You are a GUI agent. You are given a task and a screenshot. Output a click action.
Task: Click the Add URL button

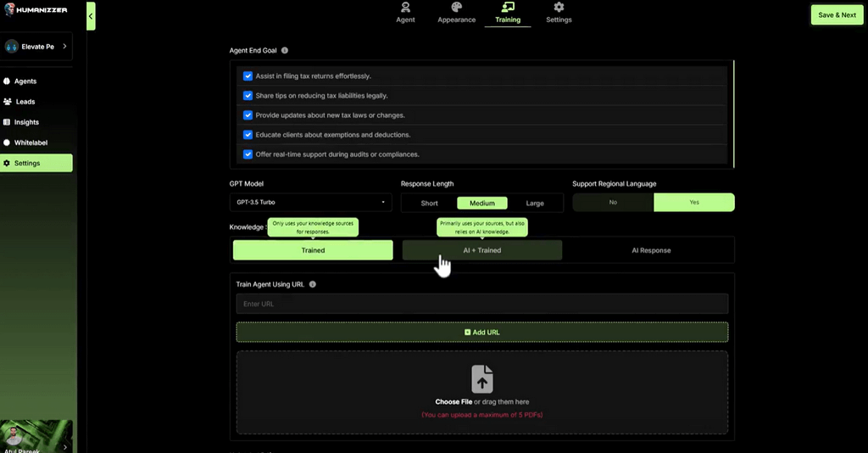481,332
